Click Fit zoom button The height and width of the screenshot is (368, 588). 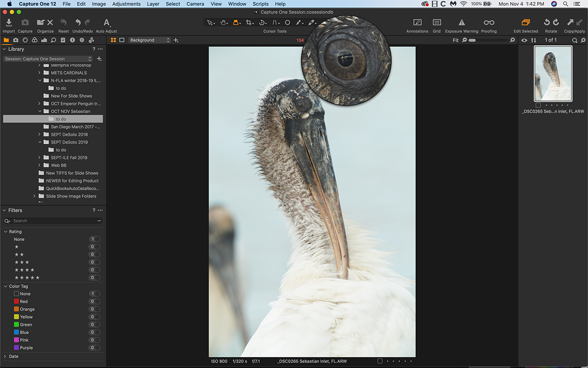456,40
